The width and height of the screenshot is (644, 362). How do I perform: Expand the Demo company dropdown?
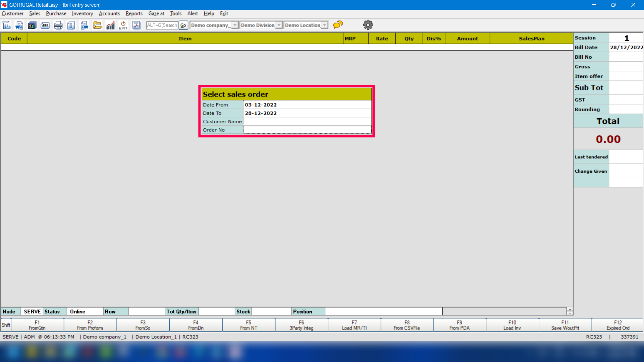point(235,25)
